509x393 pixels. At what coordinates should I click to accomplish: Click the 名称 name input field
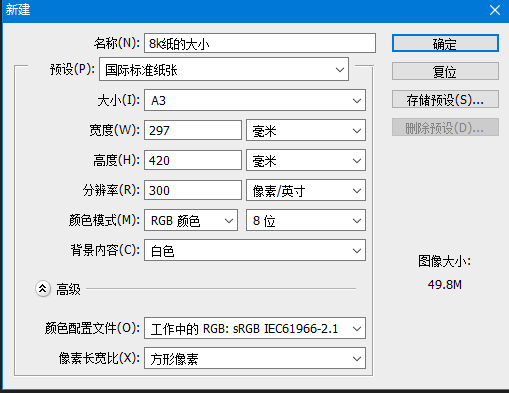(x=260, y=43)
